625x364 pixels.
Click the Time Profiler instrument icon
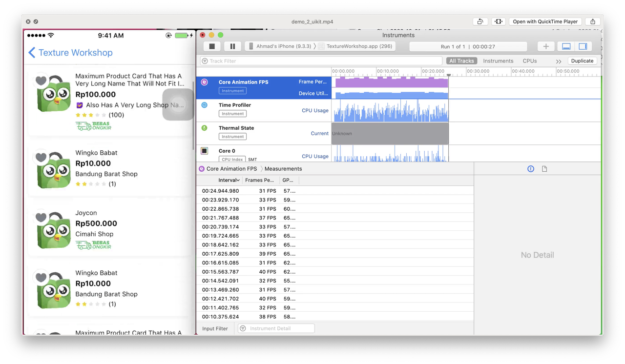(x=204, y=104)
